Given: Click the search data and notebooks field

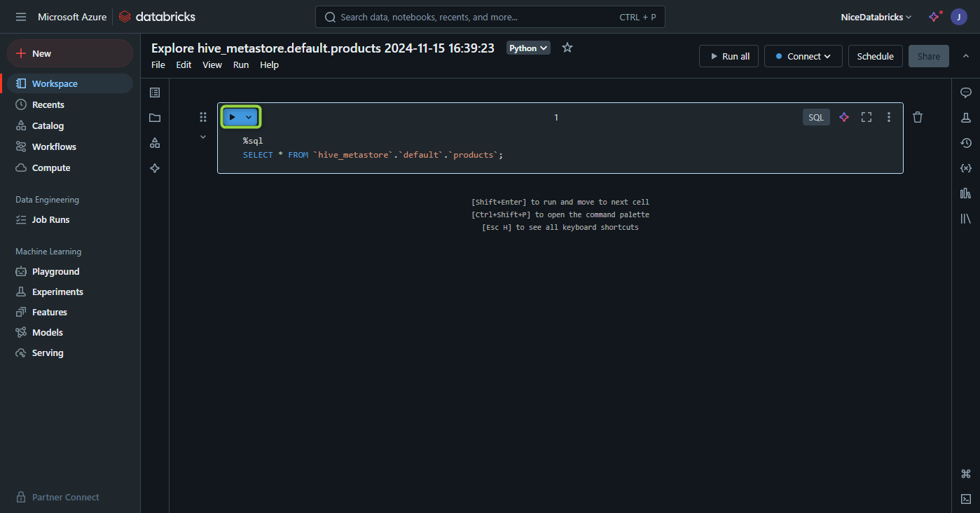Looking at the screenshot, I should pyautogui.click(x=490, y=17).
